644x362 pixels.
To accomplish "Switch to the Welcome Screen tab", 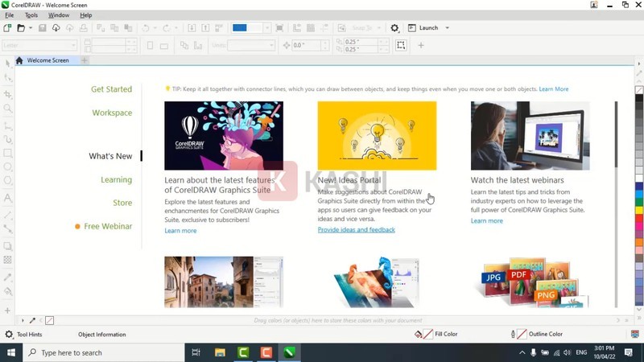I will (47, 60).
